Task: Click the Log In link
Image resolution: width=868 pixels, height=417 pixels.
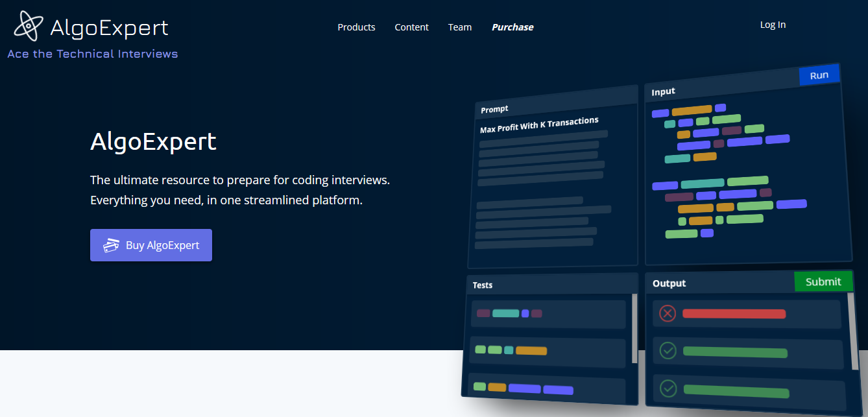Action: pyautogui.click(x=773, y=25)
